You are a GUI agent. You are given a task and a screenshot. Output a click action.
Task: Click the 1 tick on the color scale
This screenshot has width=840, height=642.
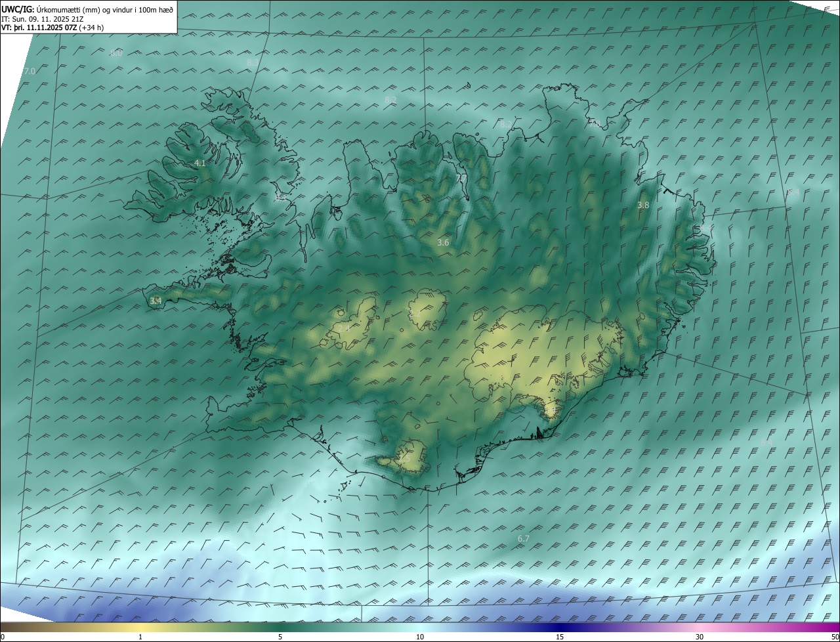(x=140, y=637)
